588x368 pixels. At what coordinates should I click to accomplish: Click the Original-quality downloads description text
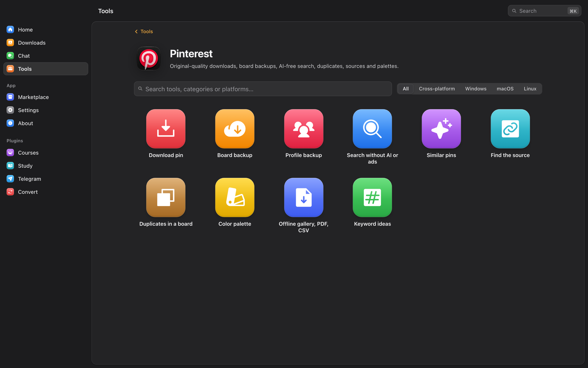click(x=284, y=66)
